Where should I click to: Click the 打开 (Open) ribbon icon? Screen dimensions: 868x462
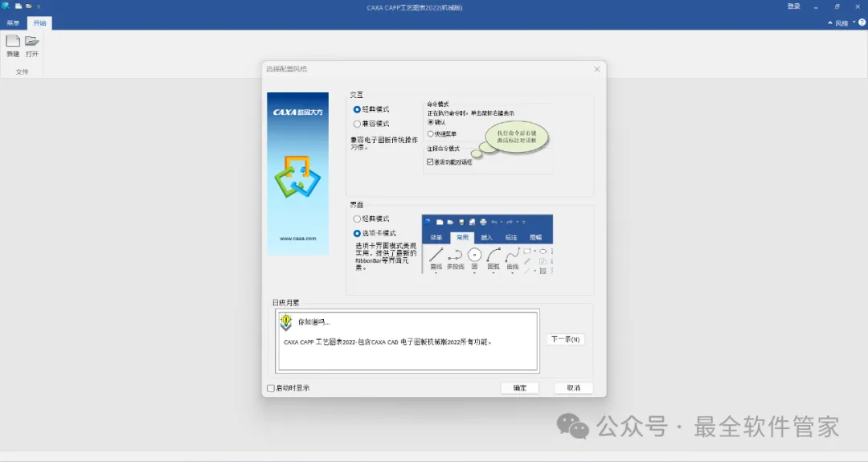click(x=32, y=46)
